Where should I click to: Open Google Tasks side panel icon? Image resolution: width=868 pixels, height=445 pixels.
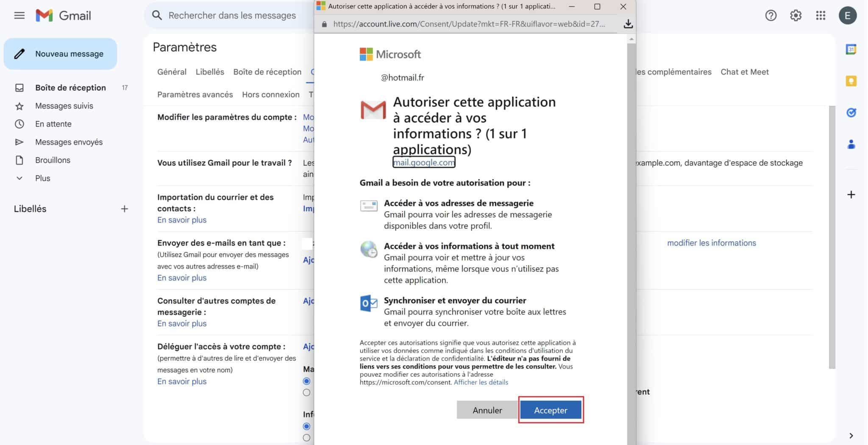(x=851, y=112)
